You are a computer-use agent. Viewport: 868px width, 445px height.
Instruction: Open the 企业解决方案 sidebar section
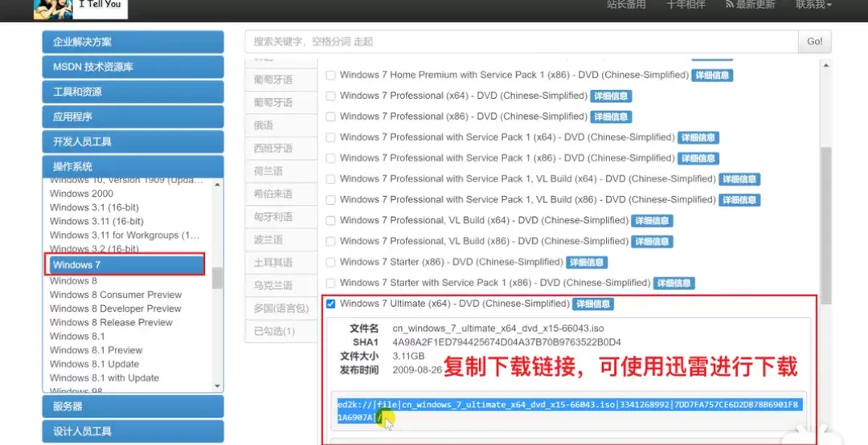(x=133, y=42)
